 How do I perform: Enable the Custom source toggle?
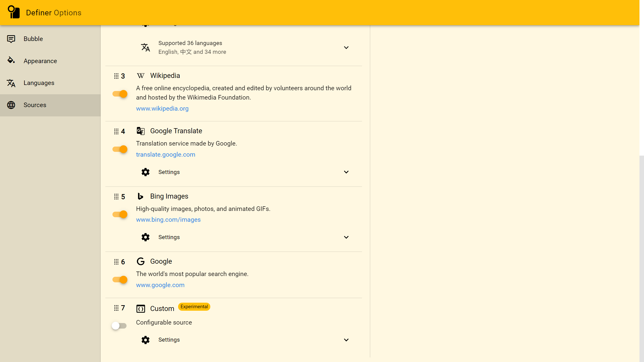click(119, 326)
